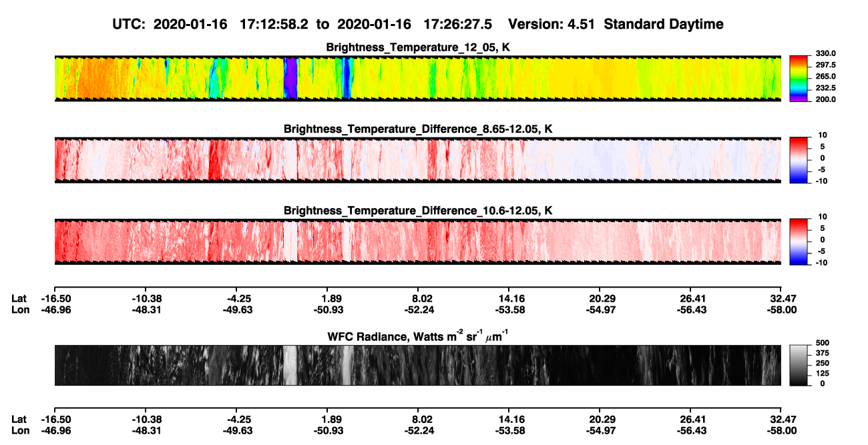Click the 200.0 colorbar tick label
Screen dimensions: 868x445
click(825, 99)
